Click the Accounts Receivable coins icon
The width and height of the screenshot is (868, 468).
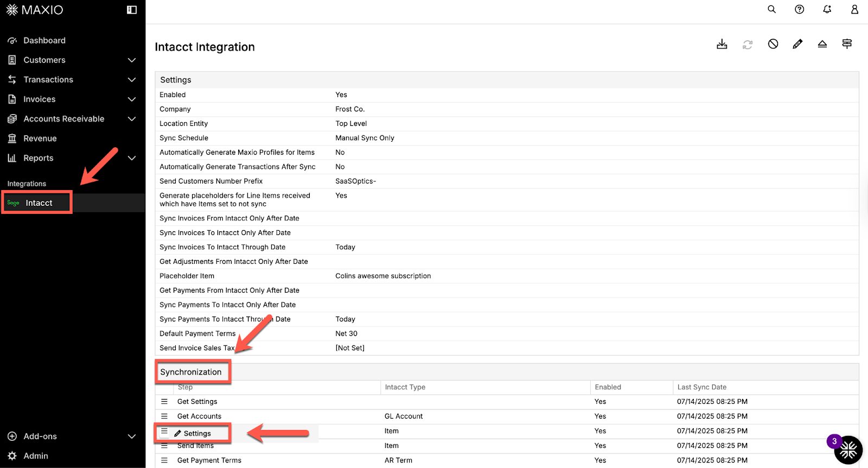[x=12, y=119]
